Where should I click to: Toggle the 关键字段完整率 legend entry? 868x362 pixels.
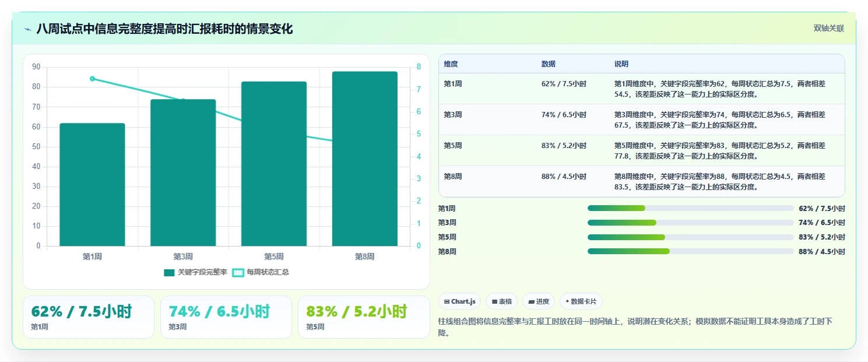[195, 272]
